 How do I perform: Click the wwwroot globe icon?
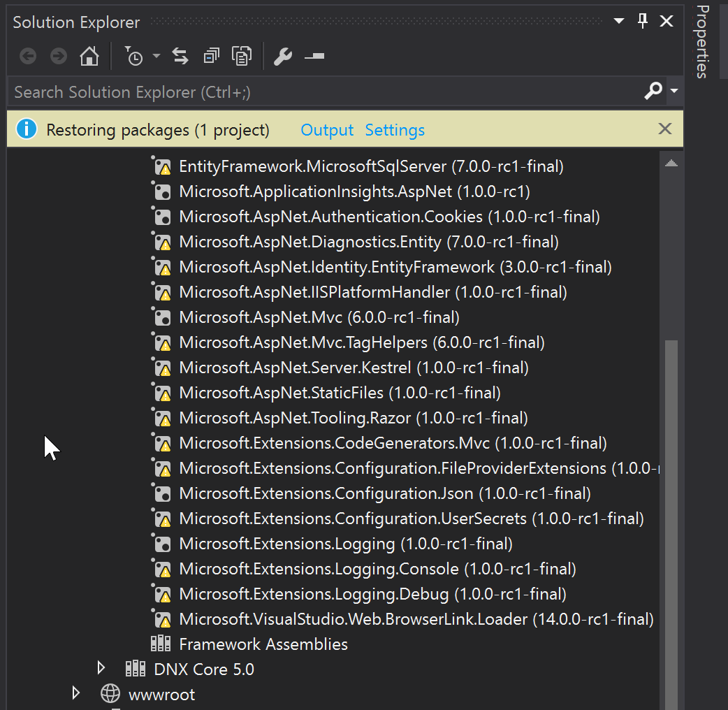[x=110, y=694]
